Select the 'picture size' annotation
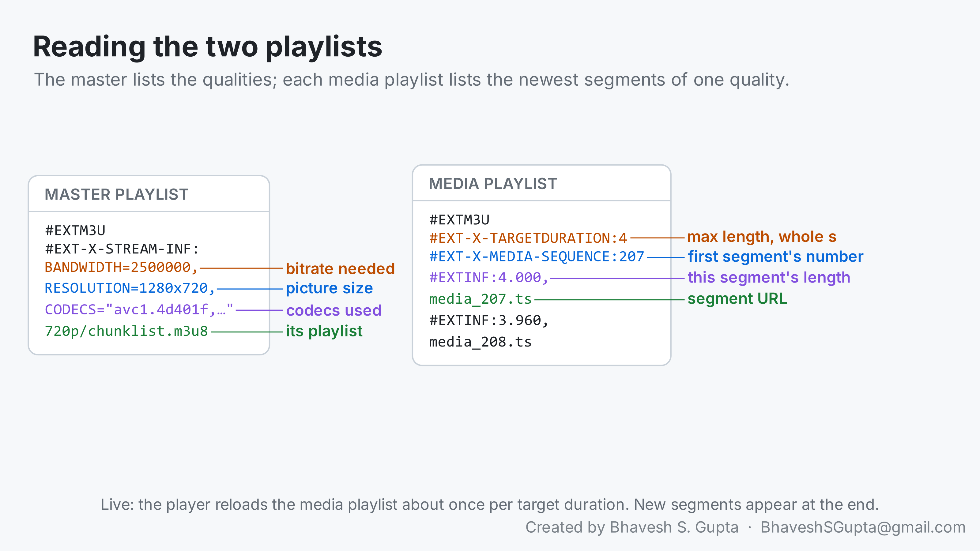The height and width of the screenshot is (551, 980). [x=329, y=288]
